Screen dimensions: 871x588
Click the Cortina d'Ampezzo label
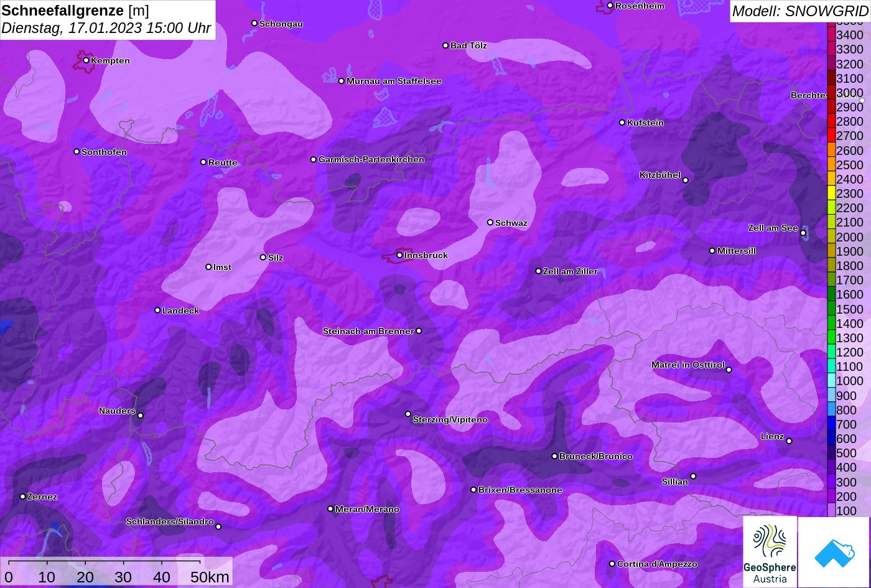(x=658, y=564)
